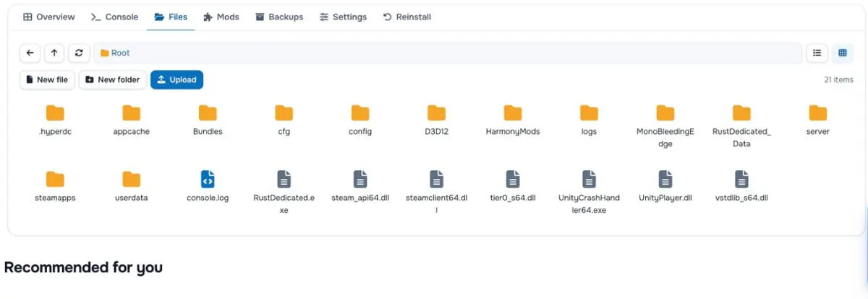Select the UnityCrashHandler64.exe file icon
The width and height of the screenshot is (868, 299).
click(589, 179)
